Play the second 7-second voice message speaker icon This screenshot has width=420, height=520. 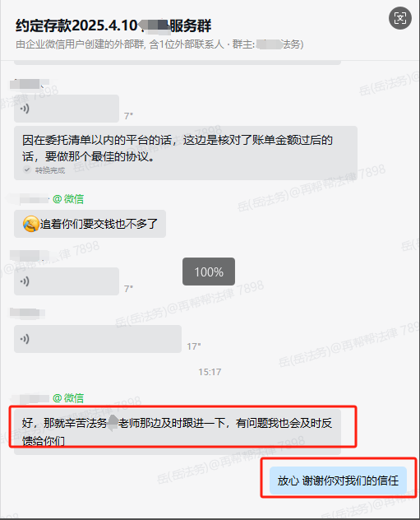pos(25,281)
